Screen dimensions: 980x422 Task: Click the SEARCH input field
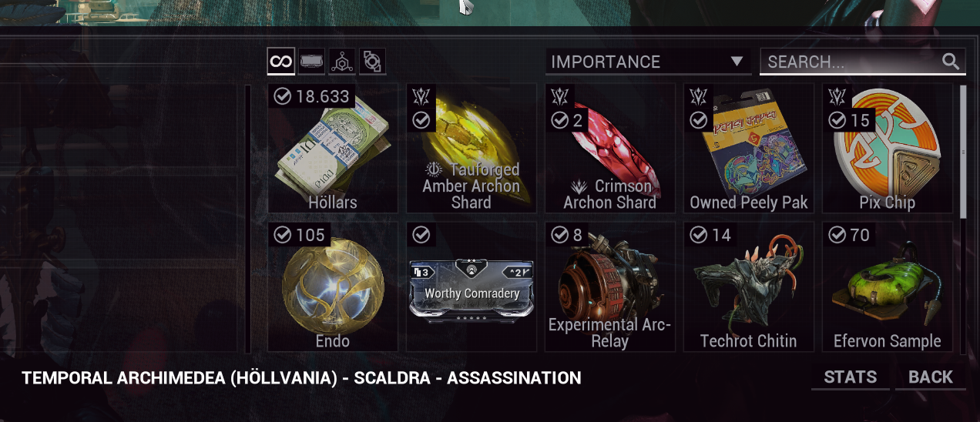point(862,62)
